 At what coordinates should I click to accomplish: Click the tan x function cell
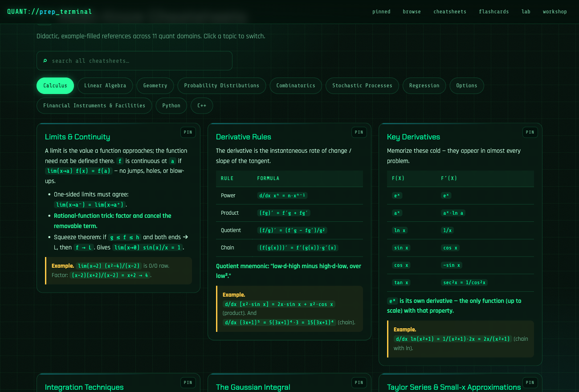(401, 282)
